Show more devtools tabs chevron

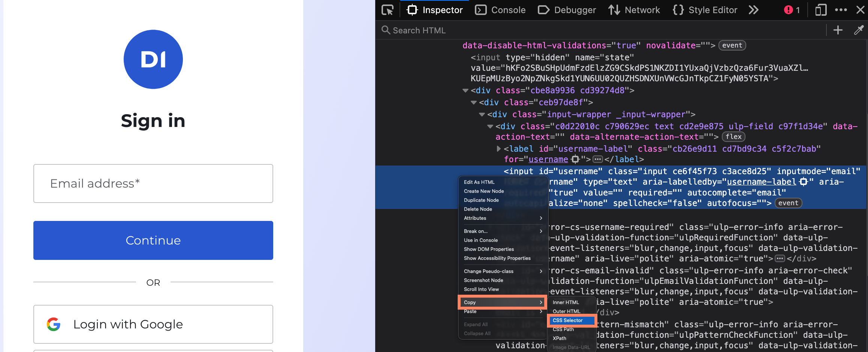pyautogui.click(x=754, y=10)
